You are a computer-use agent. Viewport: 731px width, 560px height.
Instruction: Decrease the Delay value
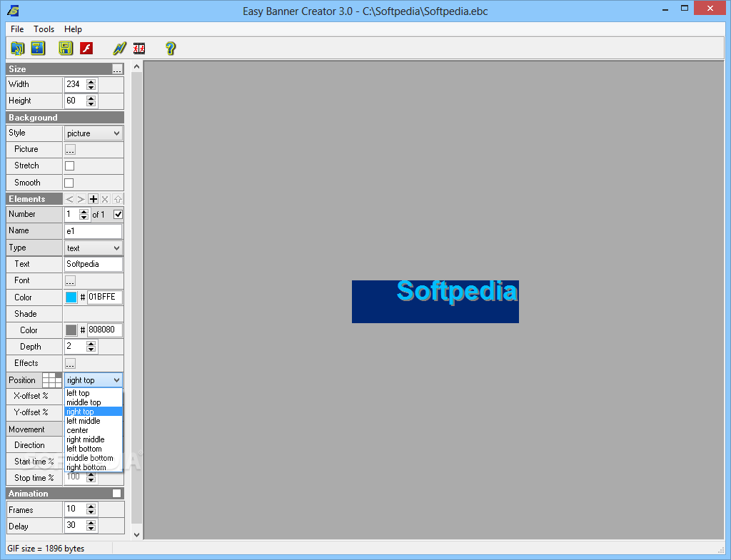(91, 529)
